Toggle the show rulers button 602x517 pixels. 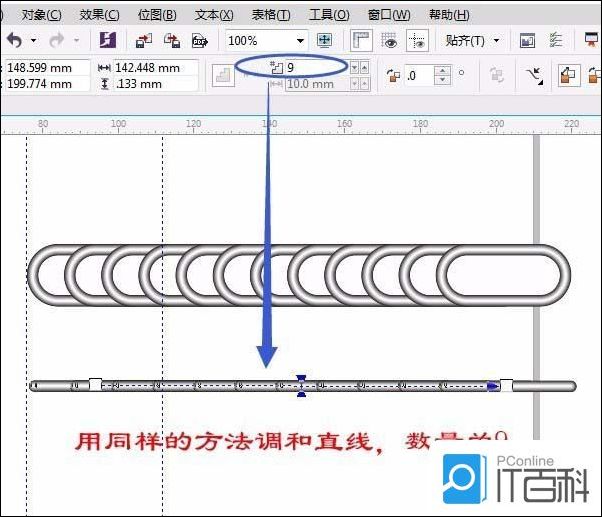361,40
